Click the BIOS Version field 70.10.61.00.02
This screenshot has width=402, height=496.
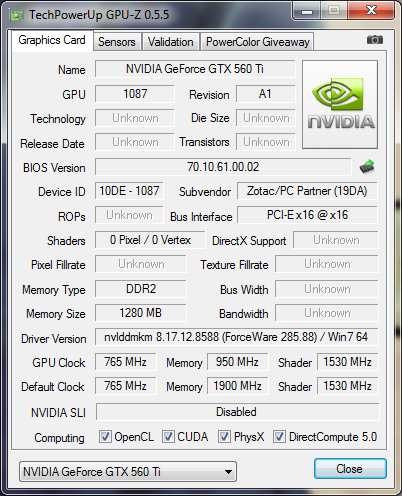pos(223,167)
